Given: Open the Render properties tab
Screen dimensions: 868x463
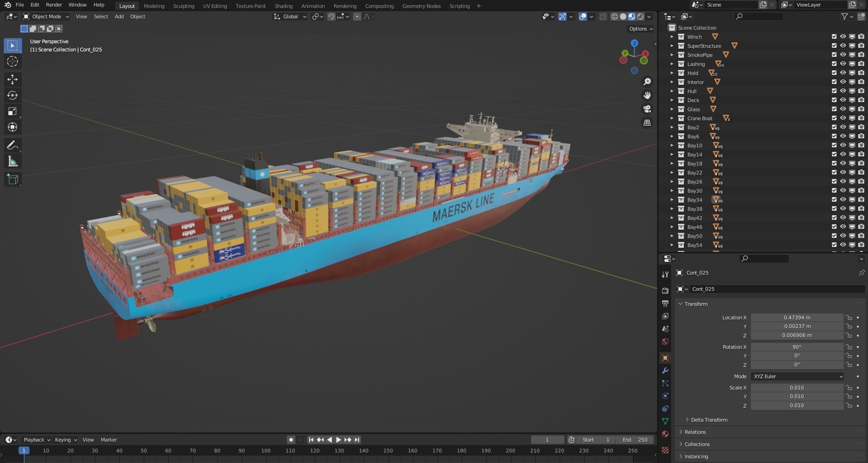Looking at the screenshot, I should click(x=665, y=290).
